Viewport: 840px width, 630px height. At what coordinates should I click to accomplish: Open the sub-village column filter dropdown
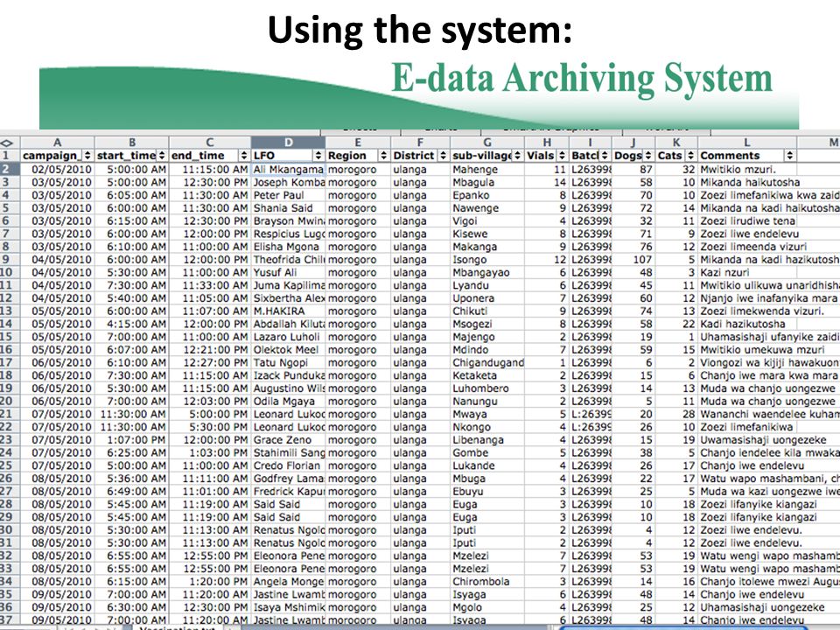pyautogui.click(x=517, y=156)
